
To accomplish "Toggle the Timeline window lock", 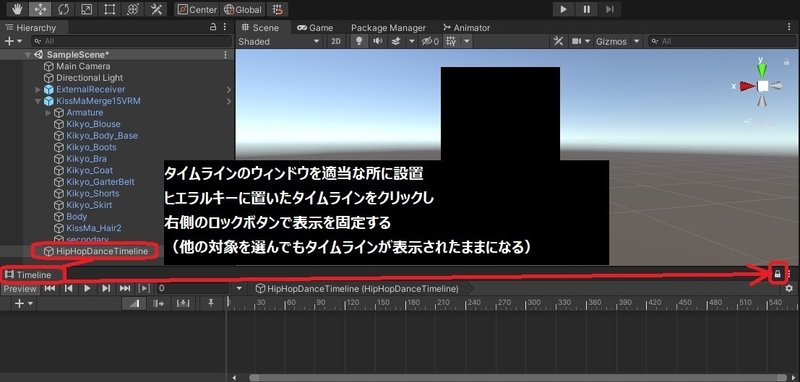I will tap(778, 274).
